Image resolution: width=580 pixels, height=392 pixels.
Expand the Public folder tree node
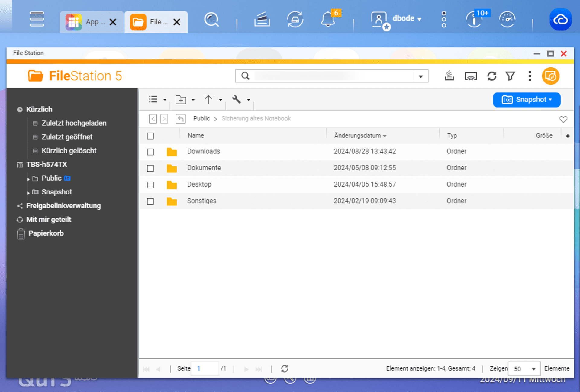click(28, 179)
